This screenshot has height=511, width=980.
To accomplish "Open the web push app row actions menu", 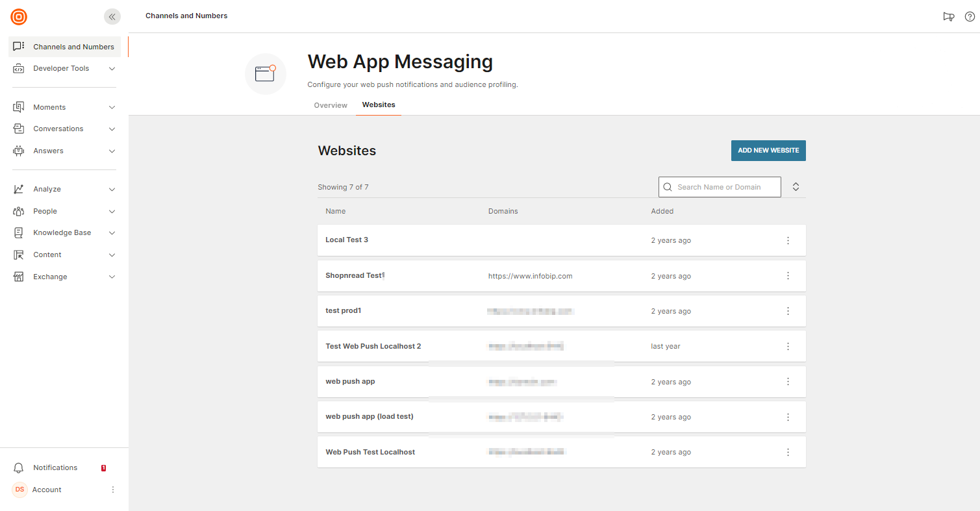I will (x=788, y=382).
